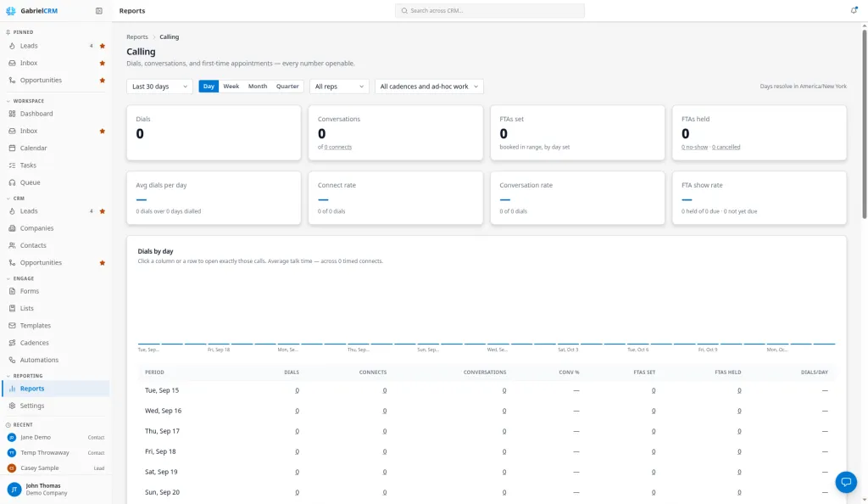
Task: Toggle the star on Opportunities in Pinned section
Action: point(103,81)
